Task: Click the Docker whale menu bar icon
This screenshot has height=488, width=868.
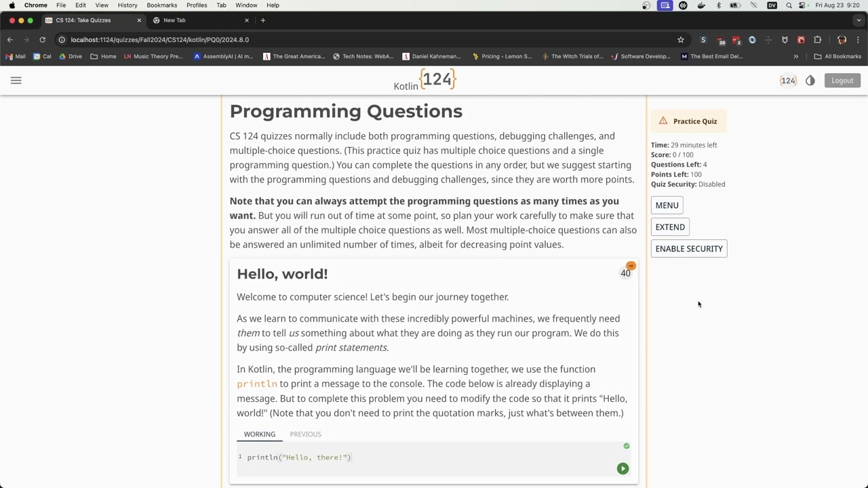Action: pyautogui.click(x=701, y=5)
